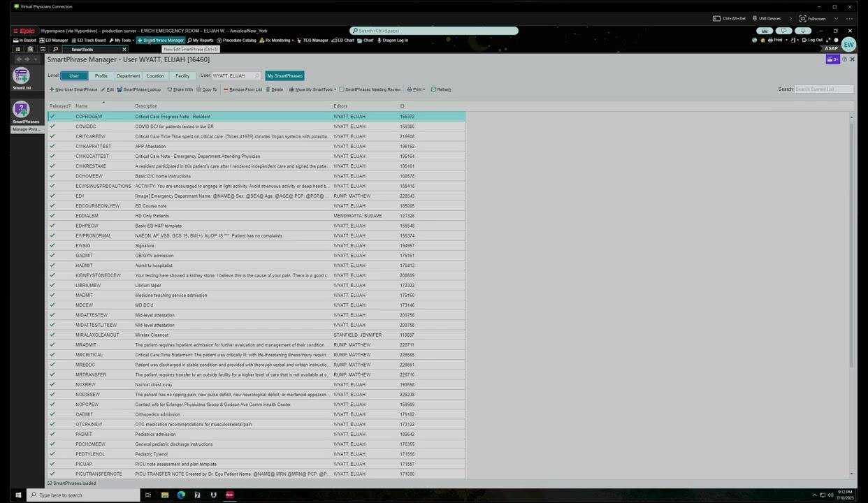Select the SmartTools workspace tab
The image size is (868, 503).
82,50
